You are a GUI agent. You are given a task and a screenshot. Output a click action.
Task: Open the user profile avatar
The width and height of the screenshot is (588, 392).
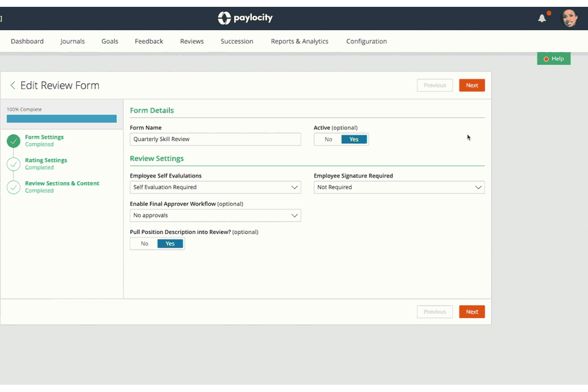point(570,18)
